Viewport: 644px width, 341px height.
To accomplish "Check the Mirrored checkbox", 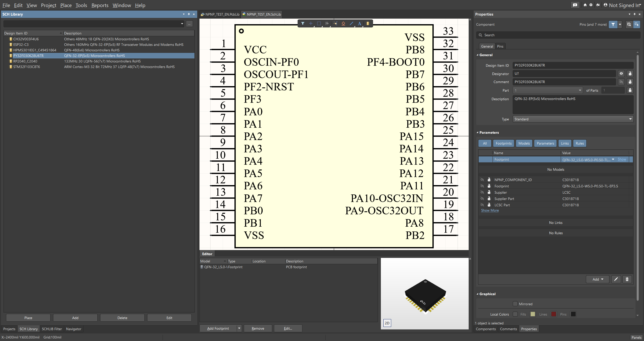I will click(515, 304).
